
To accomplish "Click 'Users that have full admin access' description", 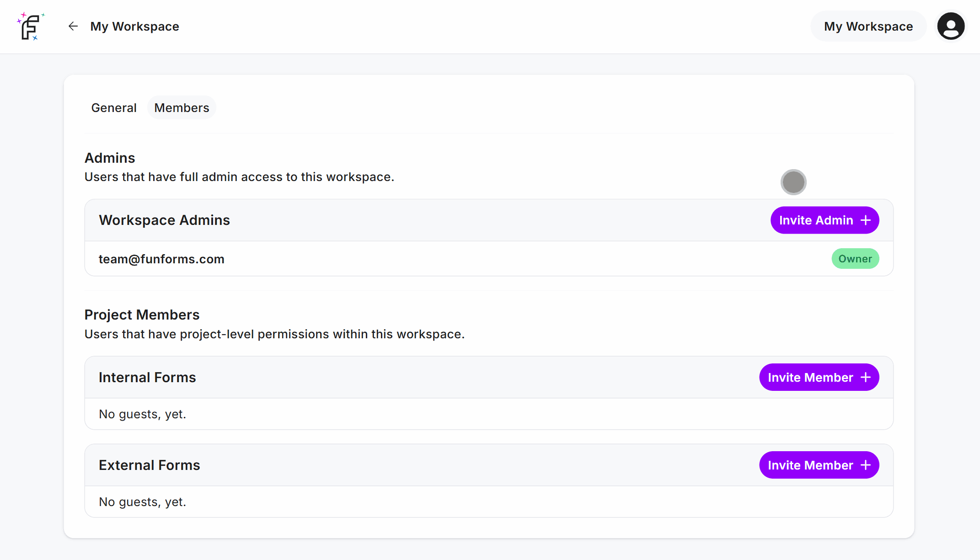I will pos(239,177).
